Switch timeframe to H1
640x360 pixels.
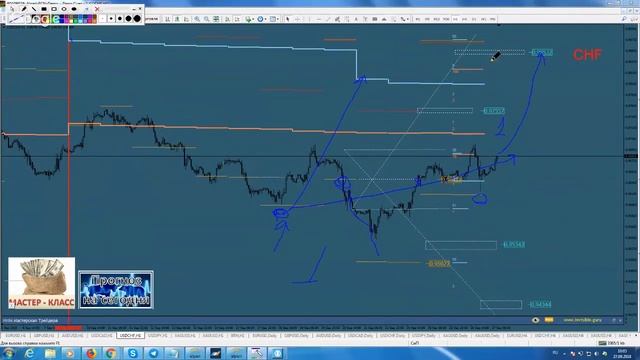tap(455, 19)
